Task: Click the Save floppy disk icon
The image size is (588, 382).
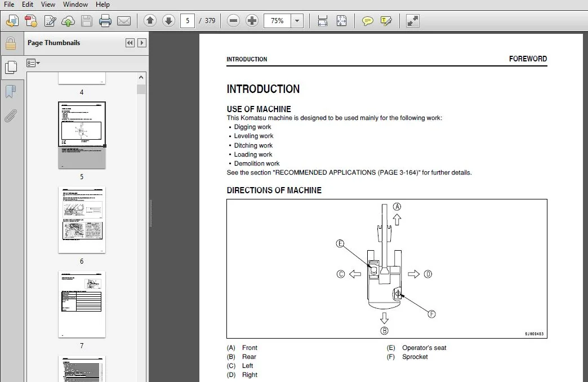Action: [x=87, y=21]
